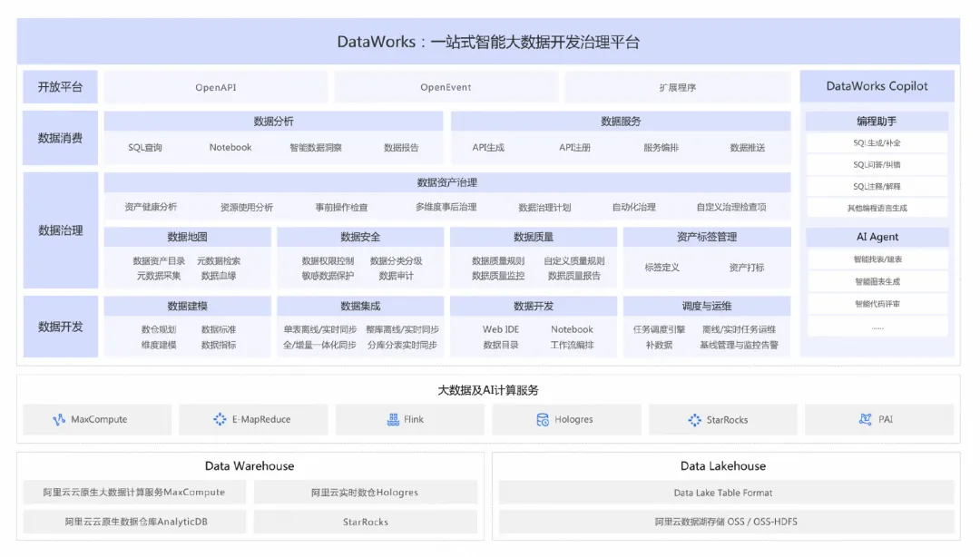Select 智能找表/建表 item
The width and height of the screenshot is (980, 557).
point(877,259)
